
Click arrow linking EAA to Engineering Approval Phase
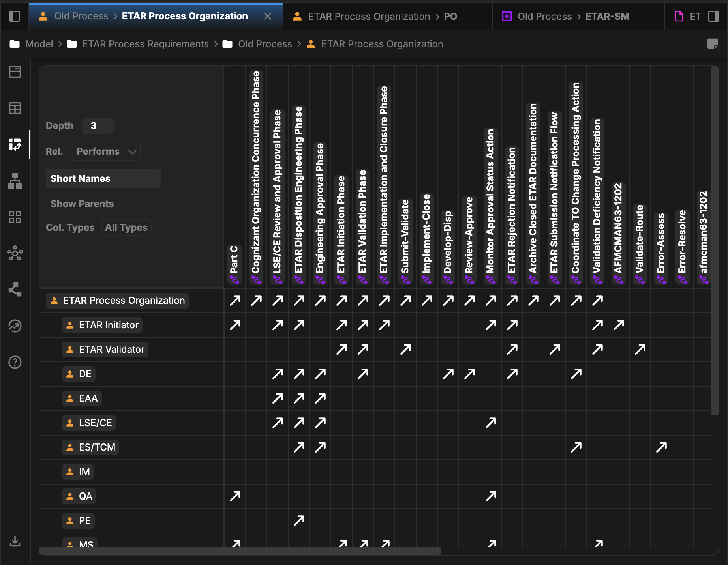[x=321, y=398]
